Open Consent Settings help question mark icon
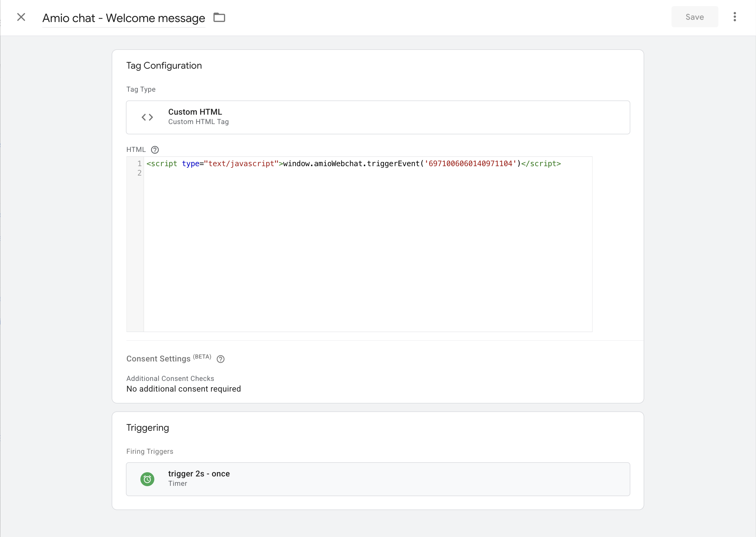 pos(220,359)
